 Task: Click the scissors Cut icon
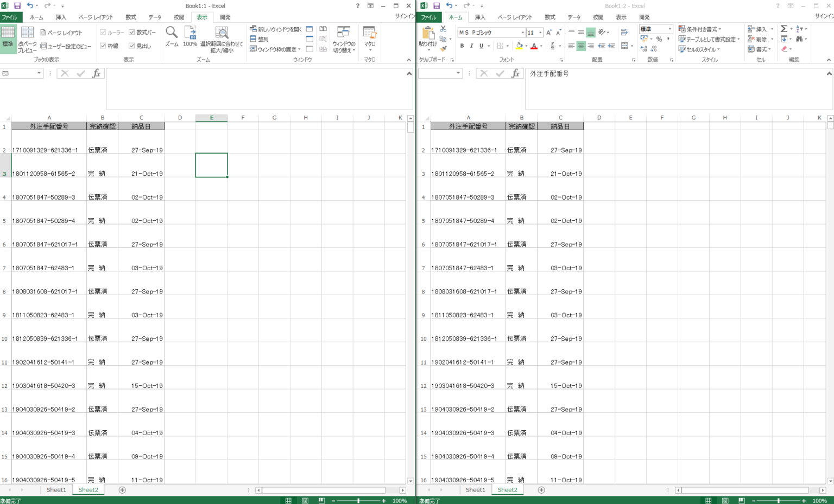[x=443, y=29]
